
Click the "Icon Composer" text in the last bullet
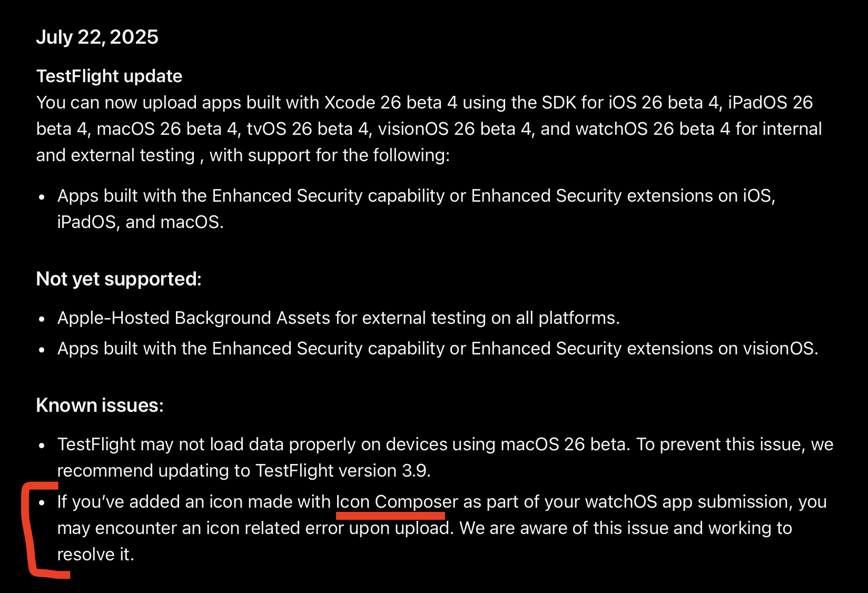pos(397,502)
